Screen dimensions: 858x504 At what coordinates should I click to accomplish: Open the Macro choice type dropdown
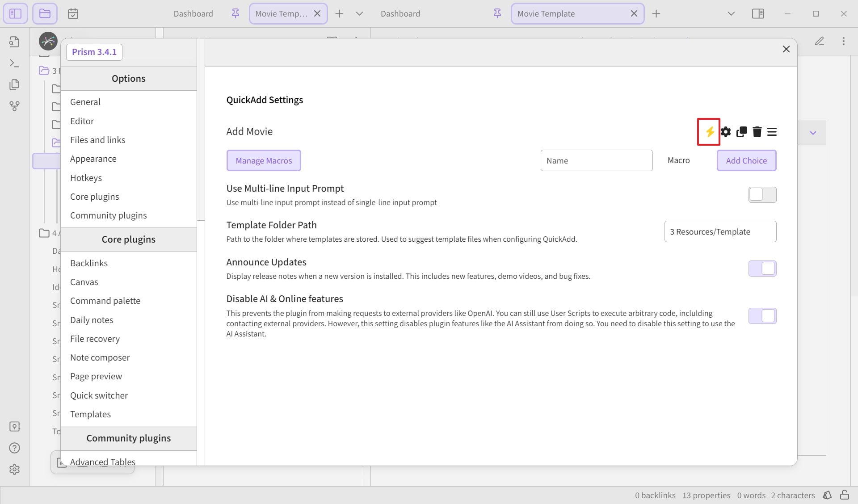(678, 160)
